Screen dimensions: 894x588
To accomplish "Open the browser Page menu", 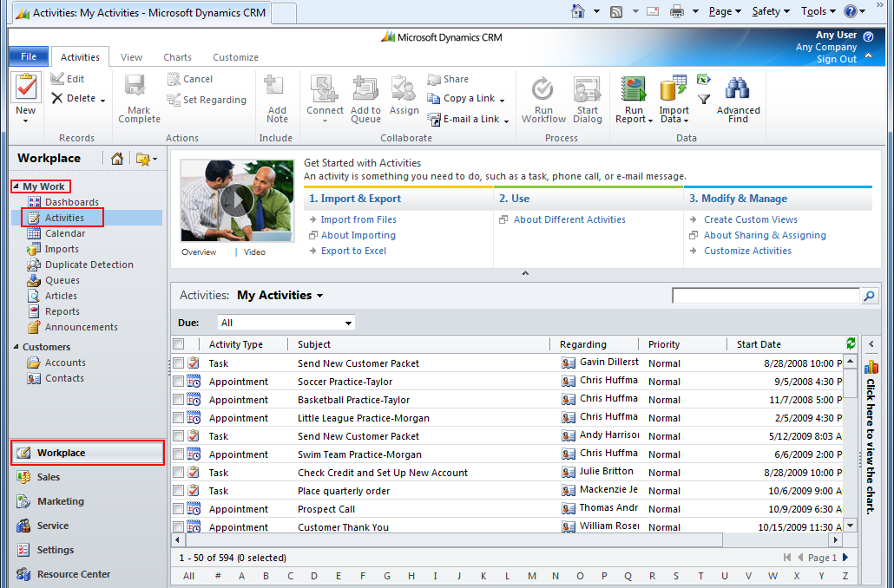I will [x=725, y=12].
